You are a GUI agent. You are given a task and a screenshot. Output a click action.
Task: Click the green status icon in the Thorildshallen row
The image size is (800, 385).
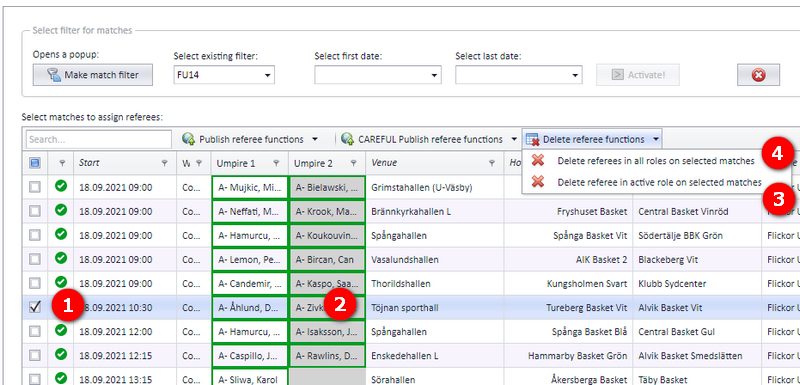click(x=61, y=282)
